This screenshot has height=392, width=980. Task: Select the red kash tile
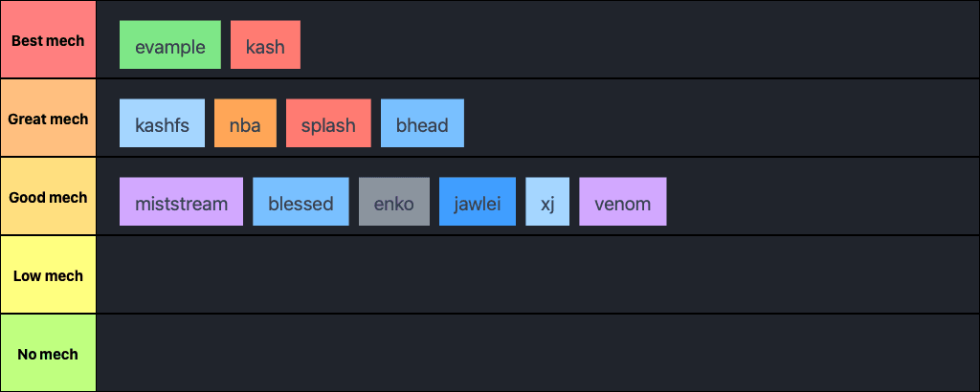point(265,45)
